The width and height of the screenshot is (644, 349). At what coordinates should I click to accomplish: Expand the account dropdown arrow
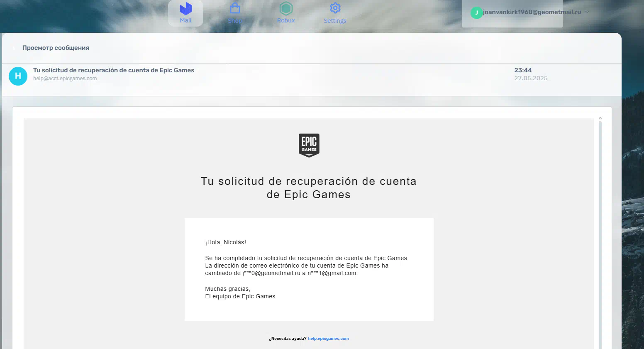tap(587, 12)
